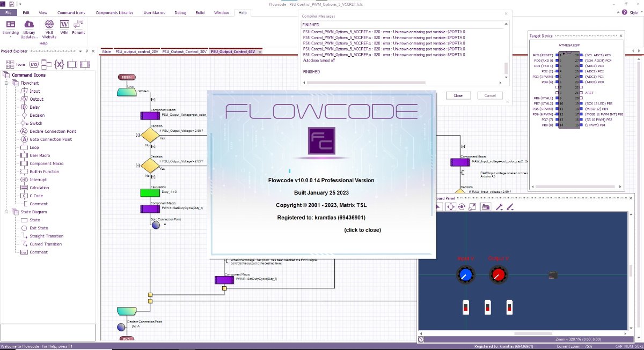Viewport: 644px width, 350px height.
Task: Click the about splash's click-to-close text
Action: pyautogui.click(x=362, y=230)
